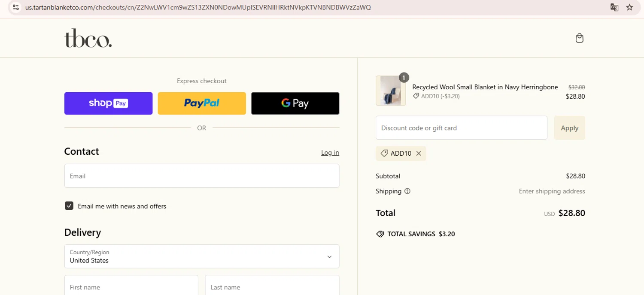Click the Total Savings tag icon

pyautogui.click(x=380, y=234)
